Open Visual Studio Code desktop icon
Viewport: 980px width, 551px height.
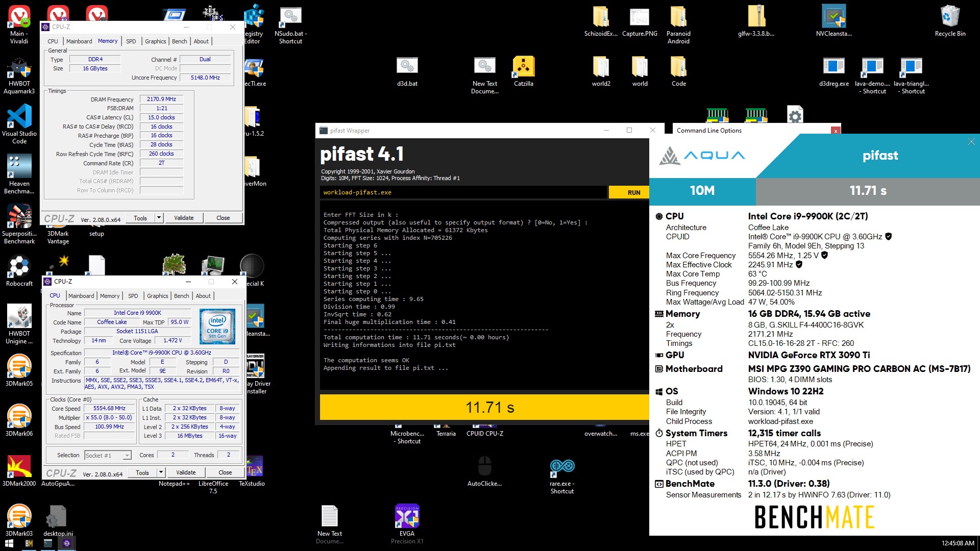point(19,124)
